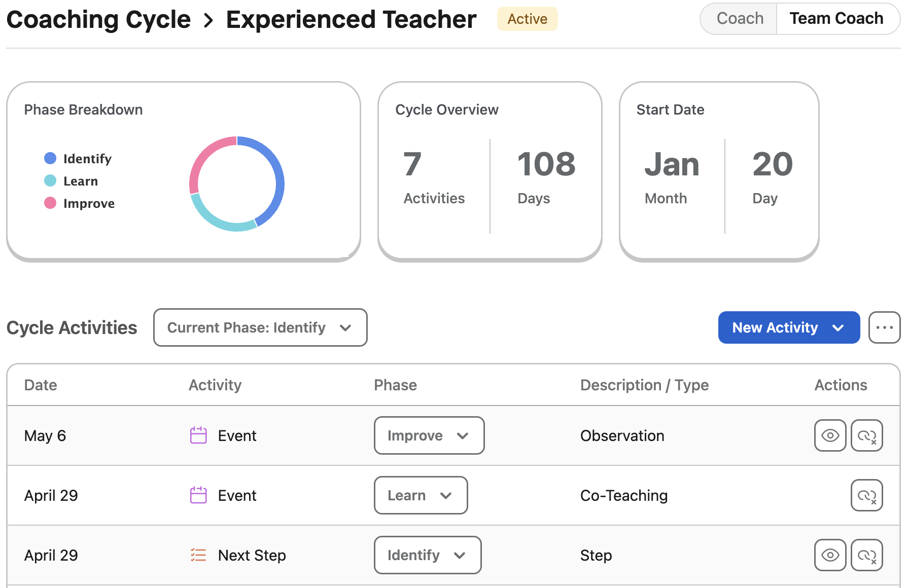Screen dimensions: 907x588
Task: Click the Activity column header
Action: coord(215,385)
